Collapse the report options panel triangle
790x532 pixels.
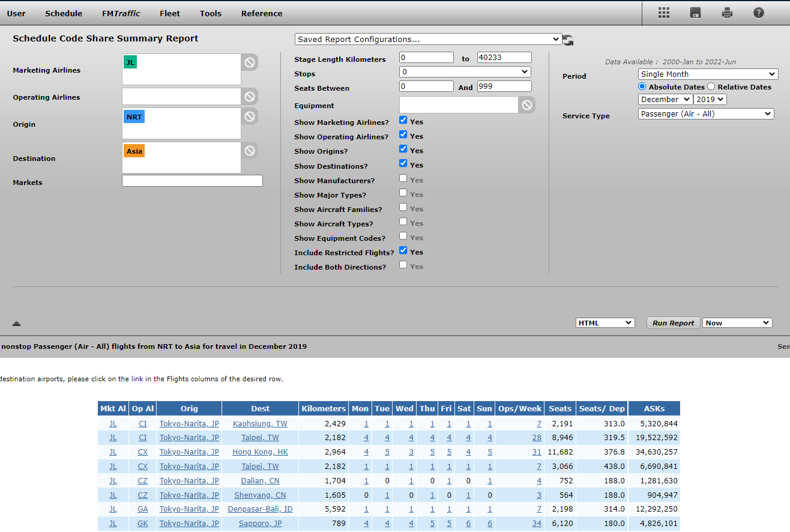click(x=17, y=324)
